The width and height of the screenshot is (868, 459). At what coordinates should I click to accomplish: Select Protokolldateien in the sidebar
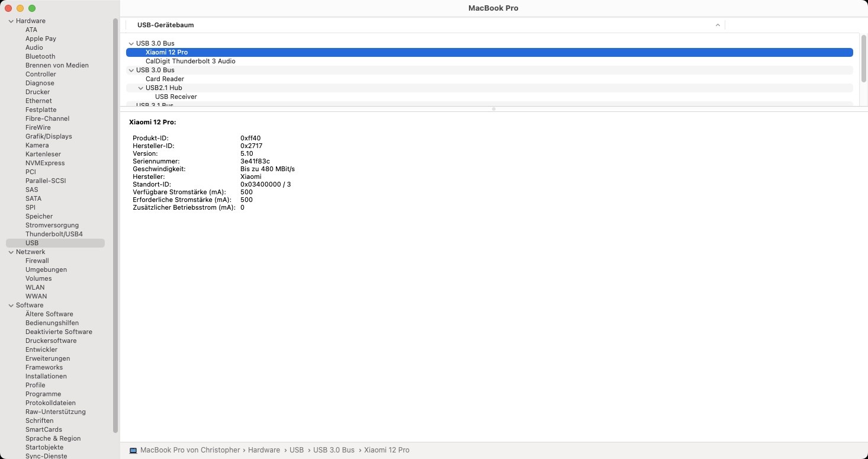(x=50, y=403)
